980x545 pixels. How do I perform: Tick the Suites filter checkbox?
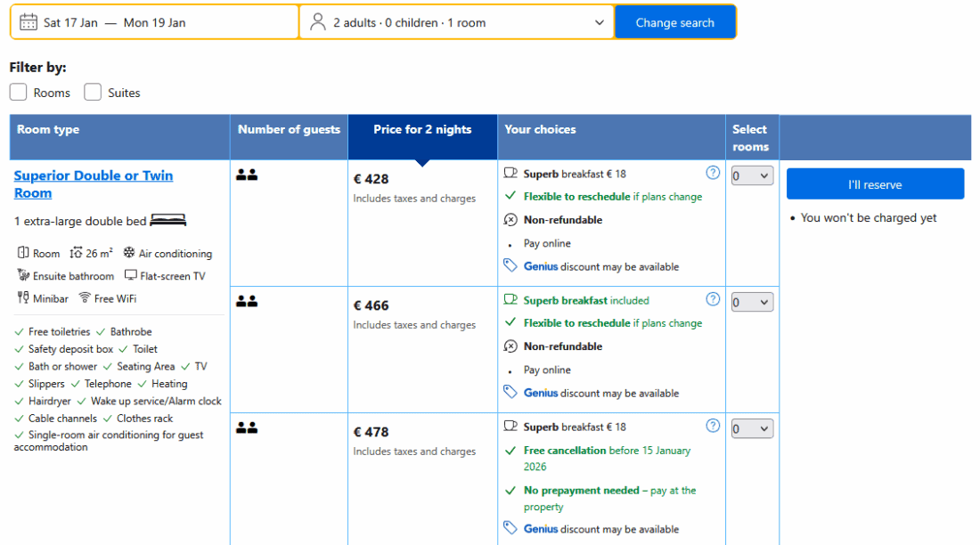93,92
